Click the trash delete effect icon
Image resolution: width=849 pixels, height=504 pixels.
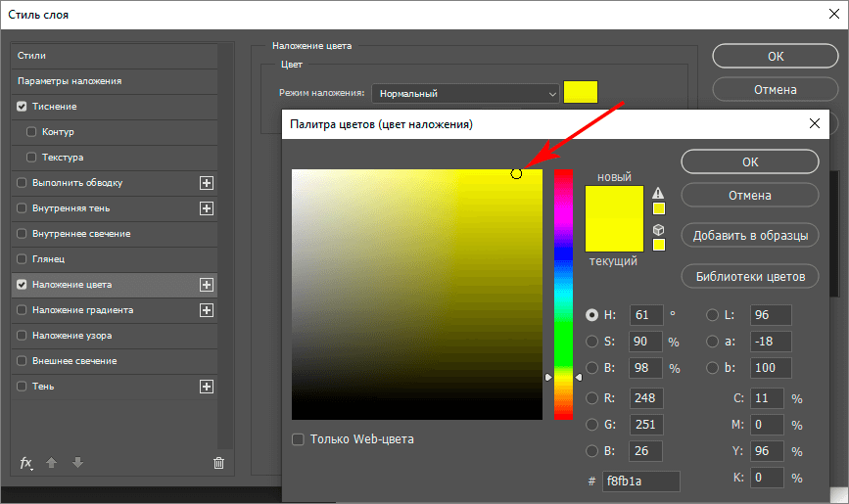218,463
